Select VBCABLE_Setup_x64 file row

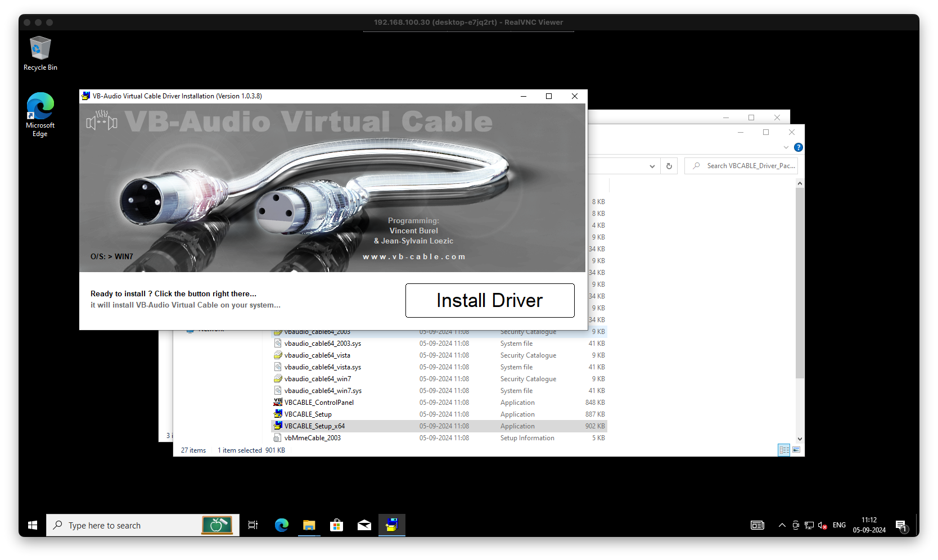(x=439, y=426)
